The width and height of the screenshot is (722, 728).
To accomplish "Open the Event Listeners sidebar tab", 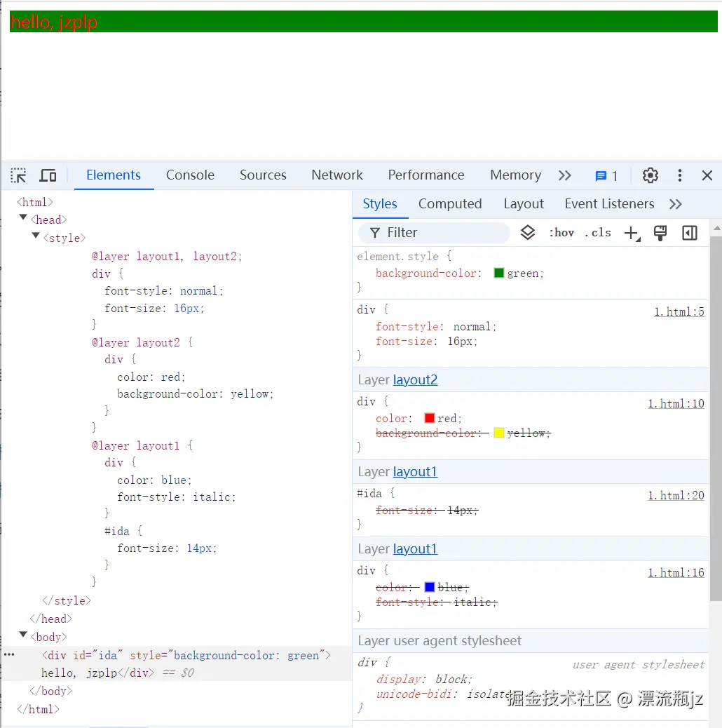I will point(609,204).
